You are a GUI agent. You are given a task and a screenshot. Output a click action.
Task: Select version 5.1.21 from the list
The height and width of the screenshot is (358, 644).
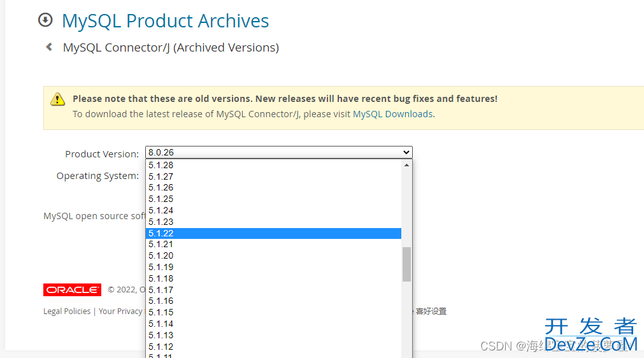(273, 244)
